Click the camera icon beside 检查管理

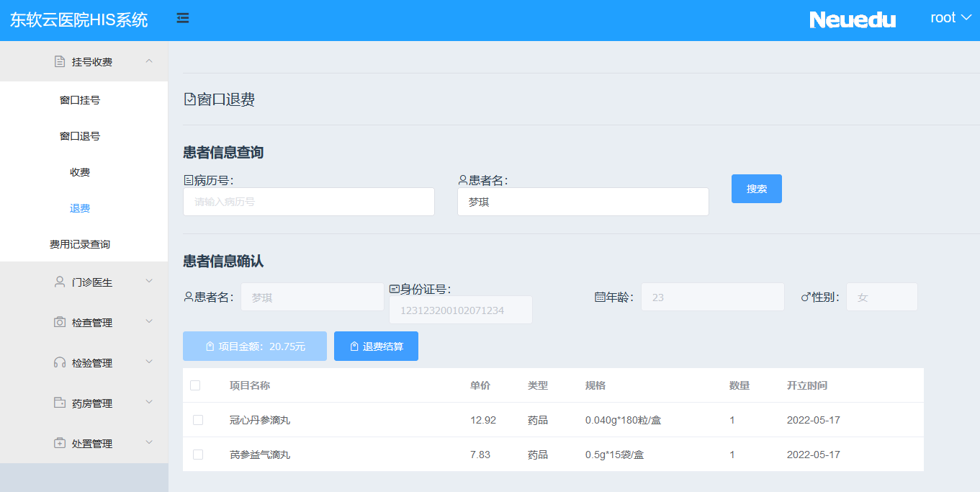pos(60,322)
